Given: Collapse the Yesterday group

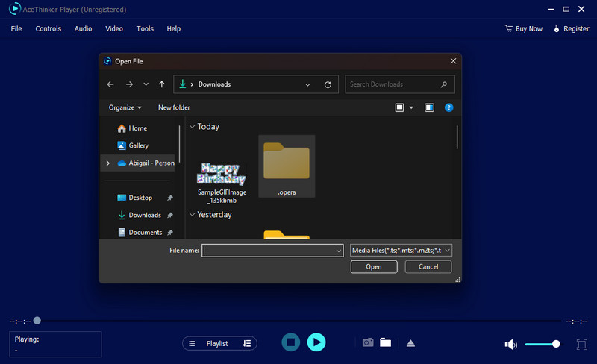Looking at the screenshot, I should [x=193, y=214].
